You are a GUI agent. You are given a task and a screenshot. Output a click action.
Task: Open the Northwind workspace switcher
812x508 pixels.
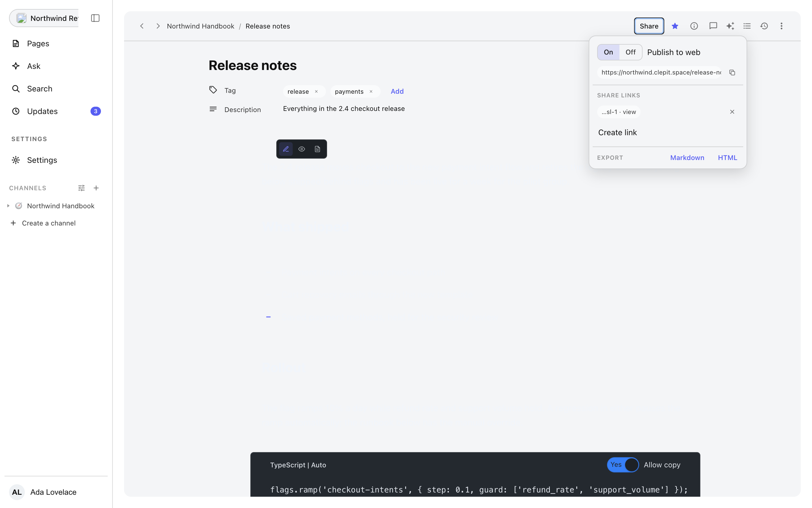click(x=44, y=18)
